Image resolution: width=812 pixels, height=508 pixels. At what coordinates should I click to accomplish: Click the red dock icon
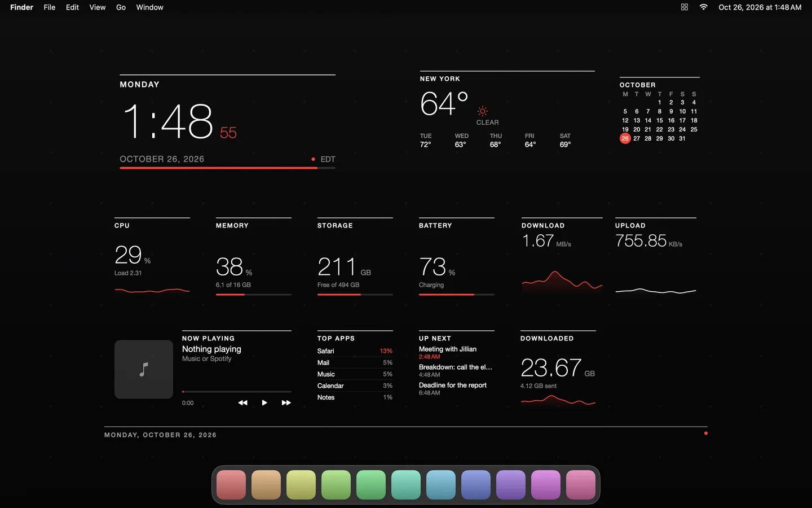point(231,485)
